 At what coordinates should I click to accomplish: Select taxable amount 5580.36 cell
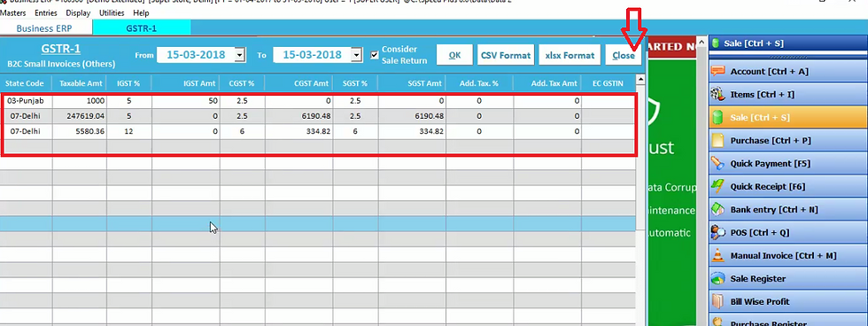click(80, 132)
